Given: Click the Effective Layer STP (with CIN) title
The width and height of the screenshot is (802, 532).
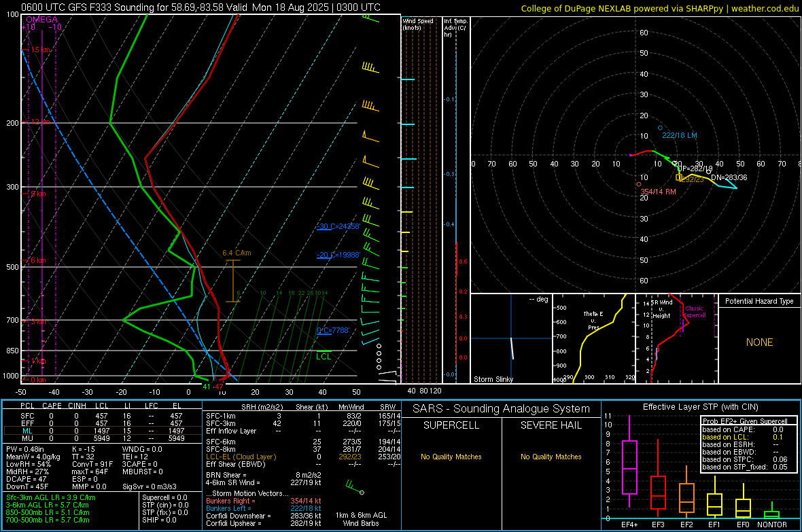Looking at the screenshot, I should (700, 407).
